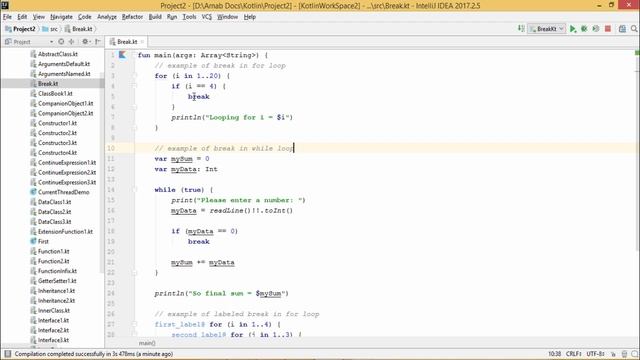This screenshot has width=640, height=360.
Task: Click the src folder icon in the breadcrumb
Action: 45,29
